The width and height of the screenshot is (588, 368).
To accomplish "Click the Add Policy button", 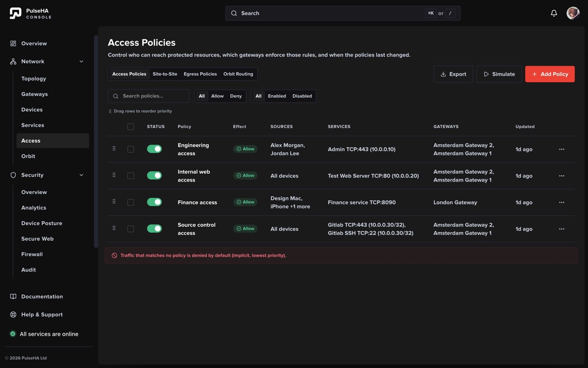I will click(550, 74).
